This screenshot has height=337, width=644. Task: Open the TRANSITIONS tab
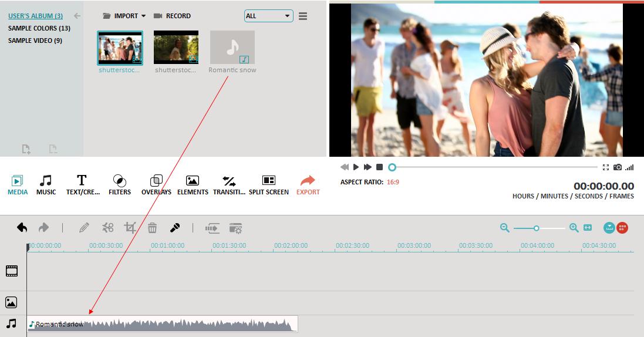229,184
